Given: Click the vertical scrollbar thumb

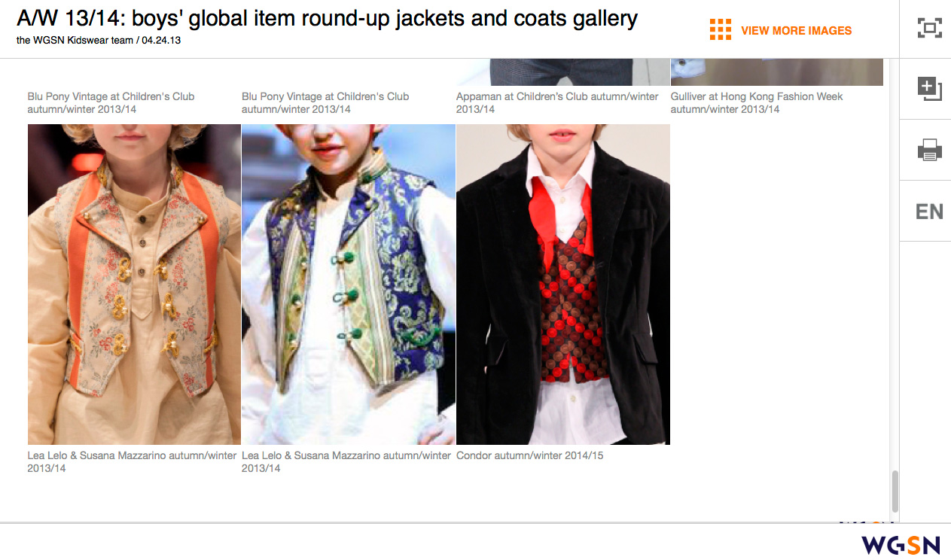Looking at the screenshot, I should click(895, 491).
